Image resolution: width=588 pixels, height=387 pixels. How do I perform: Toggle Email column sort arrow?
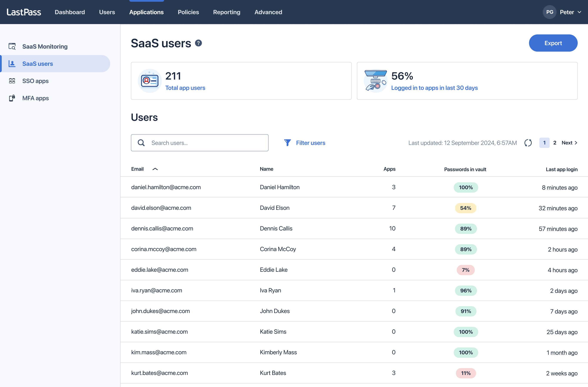[x=155, y=169]
